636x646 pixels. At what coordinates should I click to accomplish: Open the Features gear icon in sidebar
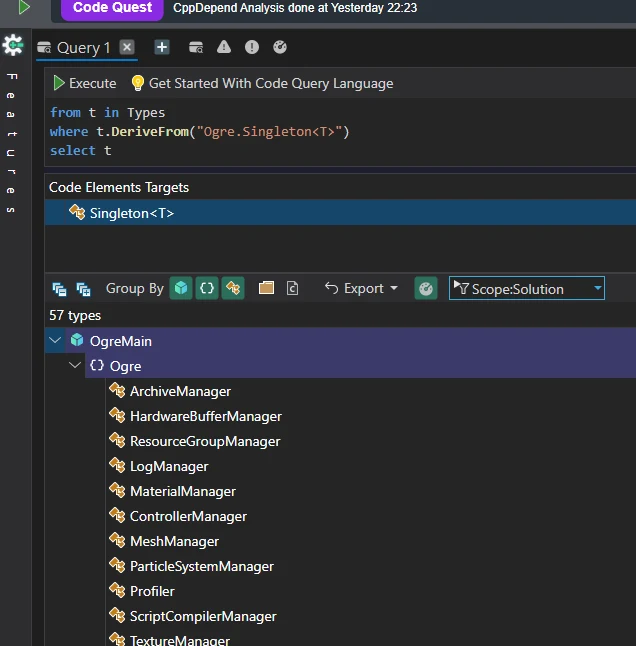(x=13, y=45)
